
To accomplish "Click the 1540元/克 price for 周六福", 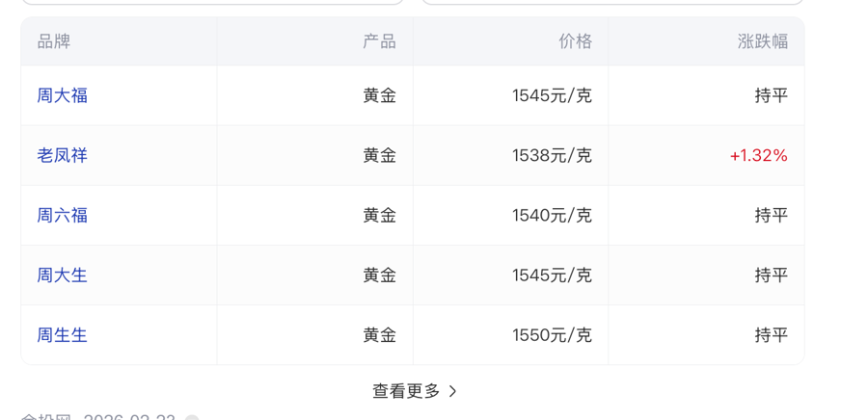I will pyautogui.click(x=552, y=215).
